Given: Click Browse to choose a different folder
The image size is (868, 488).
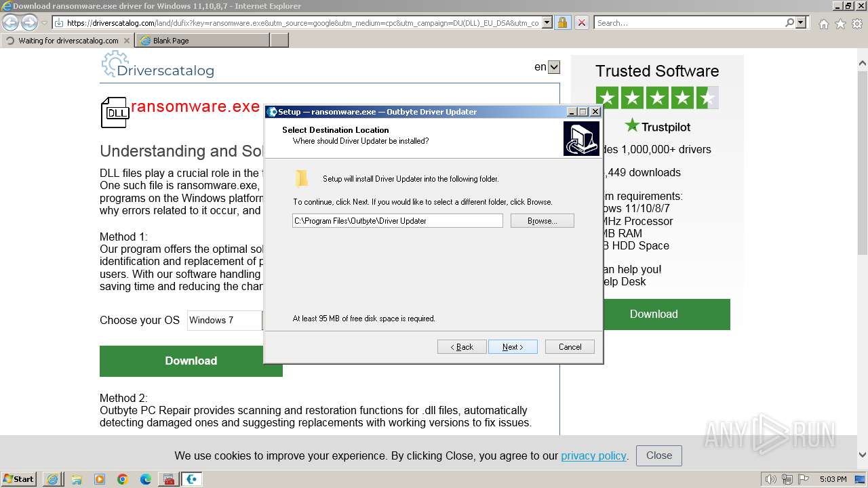Looking at the screenshot, I should 542,220.
